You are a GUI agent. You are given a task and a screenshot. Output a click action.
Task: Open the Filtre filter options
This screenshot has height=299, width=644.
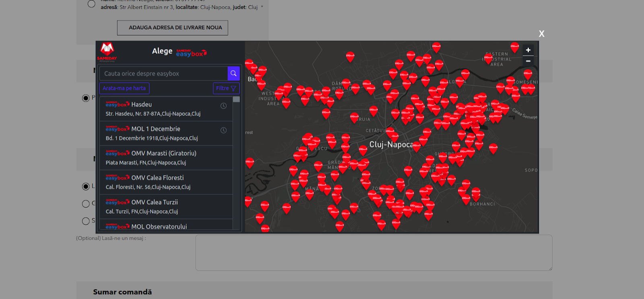[226, 88]
